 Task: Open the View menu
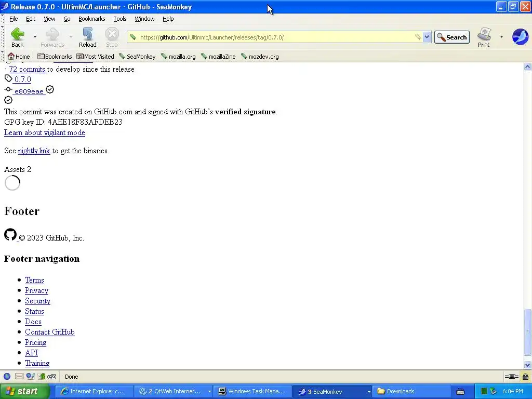[49, 19]
